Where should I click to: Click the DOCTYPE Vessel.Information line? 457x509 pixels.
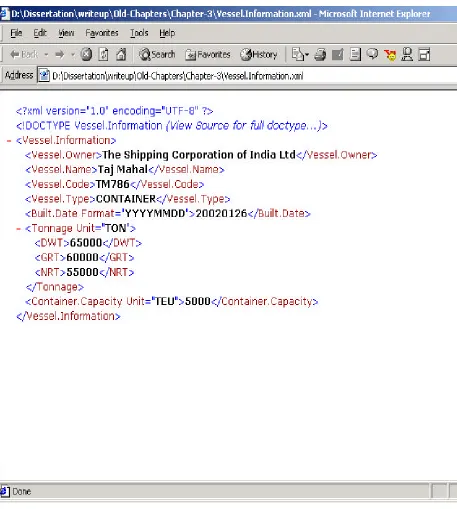coord(172,126)
